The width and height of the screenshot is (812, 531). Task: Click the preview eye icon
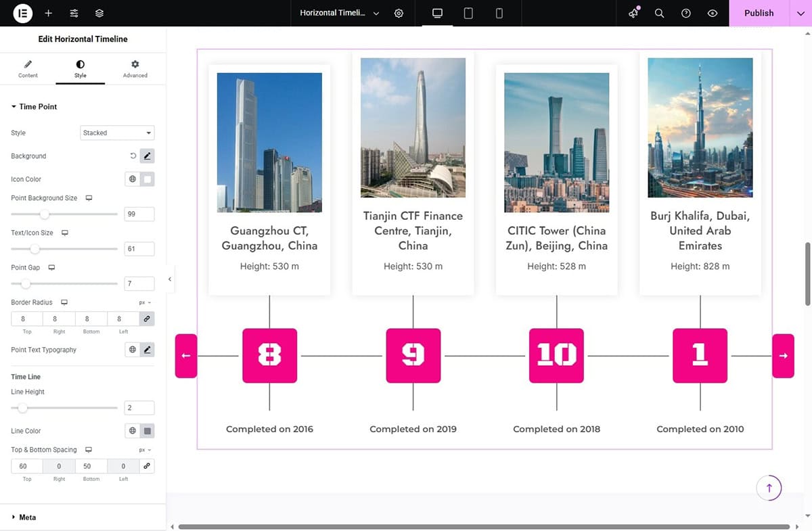pos(712,13)
